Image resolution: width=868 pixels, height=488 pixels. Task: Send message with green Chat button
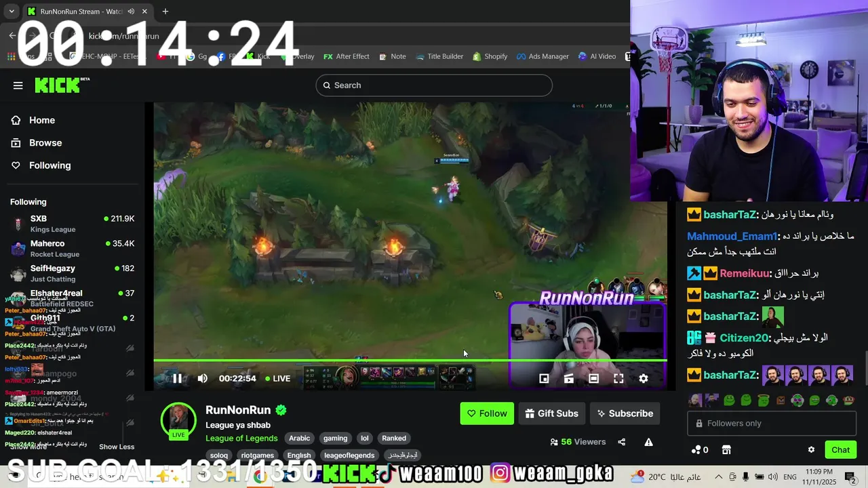841,449
